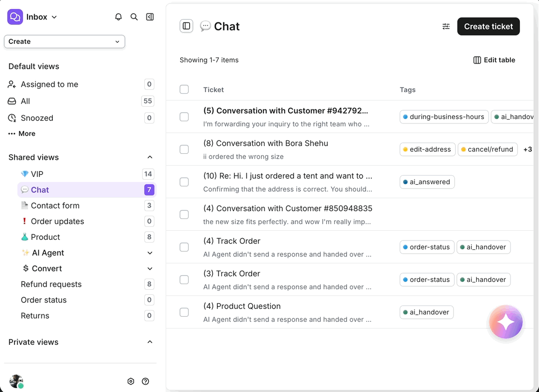The width and height of the screenshot is (539, 392).
Task: Collapse the left sidebar panel icon
Action: [x=150, y=17]
